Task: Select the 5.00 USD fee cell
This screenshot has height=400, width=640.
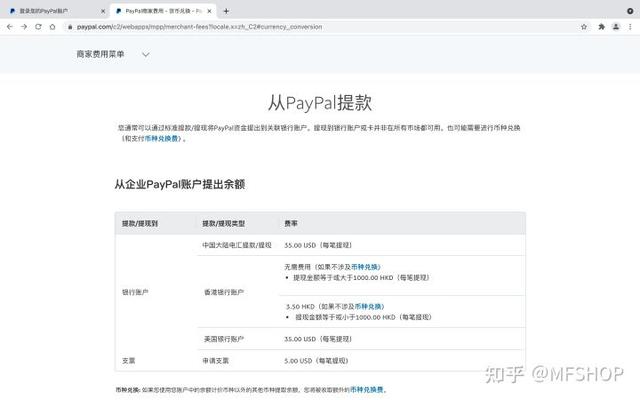Action: 316,361
